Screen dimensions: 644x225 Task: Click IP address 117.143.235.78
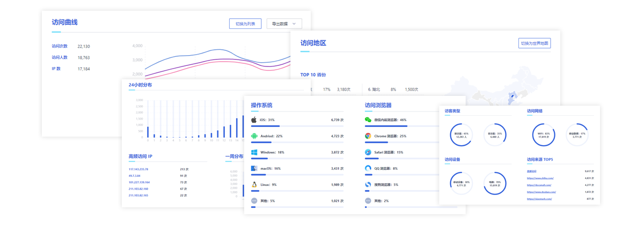[x=138, y=169]
